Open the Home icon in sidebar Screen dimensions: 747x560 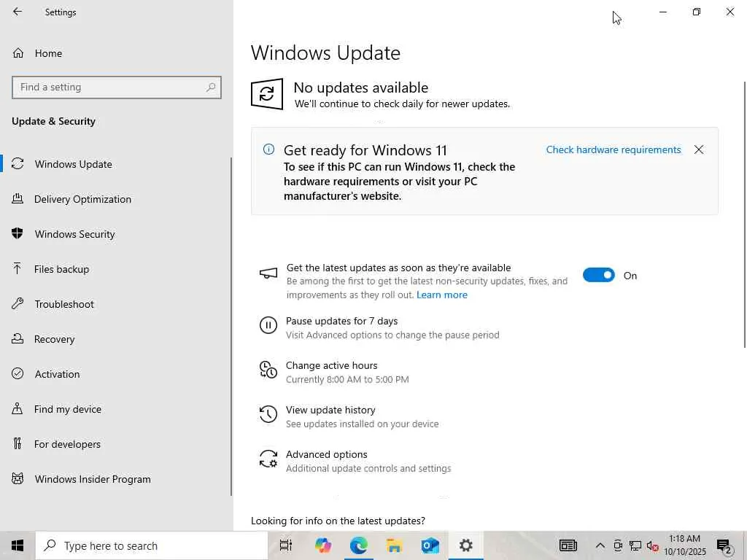tap(18, 52)
